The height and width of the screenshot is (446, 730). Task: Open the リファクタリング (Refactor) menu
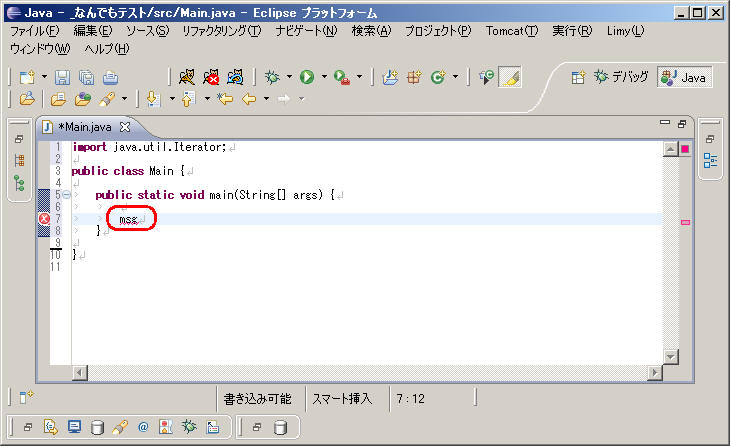coord(221,31)
